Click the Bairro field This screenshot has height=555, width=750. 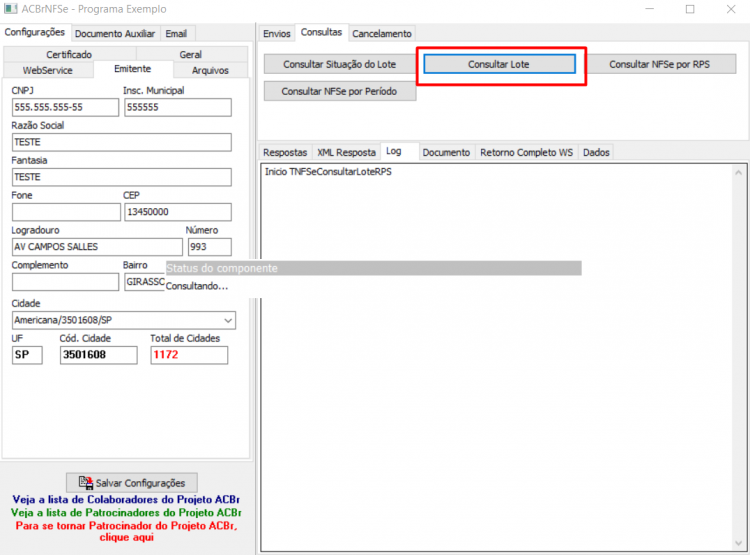[x=145, y=282]
